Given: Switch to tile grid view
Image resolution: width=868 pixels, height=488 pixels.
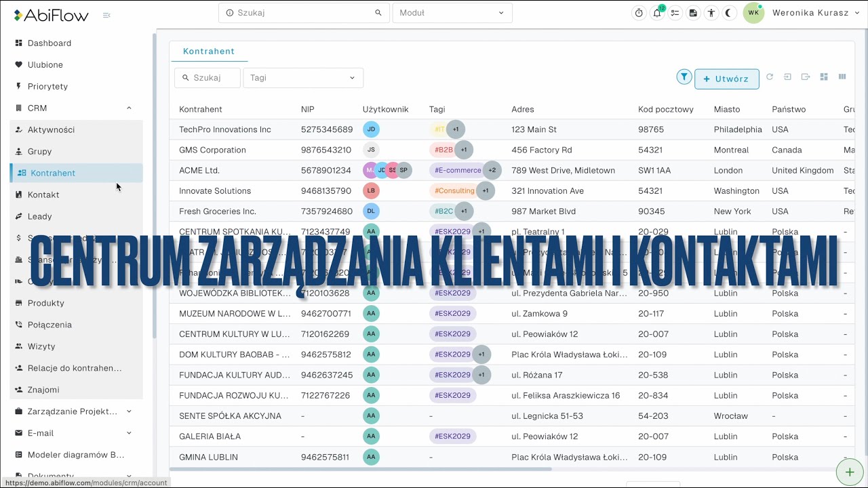Looking at the screenshot, I should [824, 77].
